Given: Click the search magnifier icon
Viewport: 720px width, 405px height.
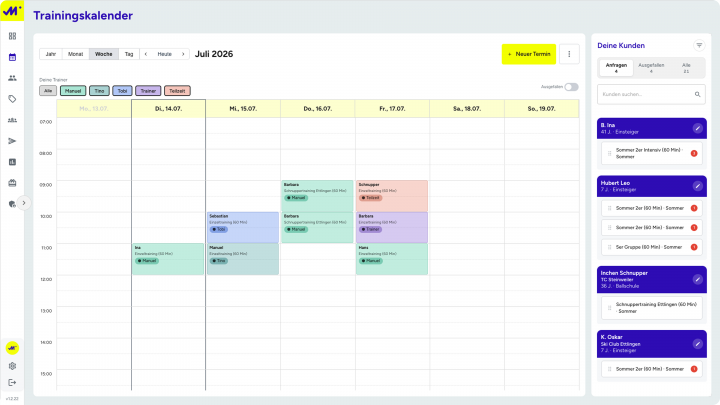Looking at the screenshot, I should 697,95.
